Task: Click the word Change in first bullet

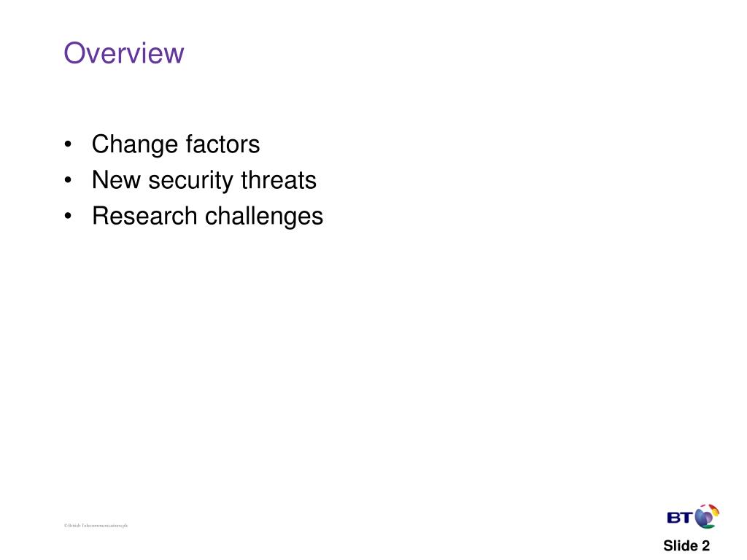Action: tap(135, 145)
